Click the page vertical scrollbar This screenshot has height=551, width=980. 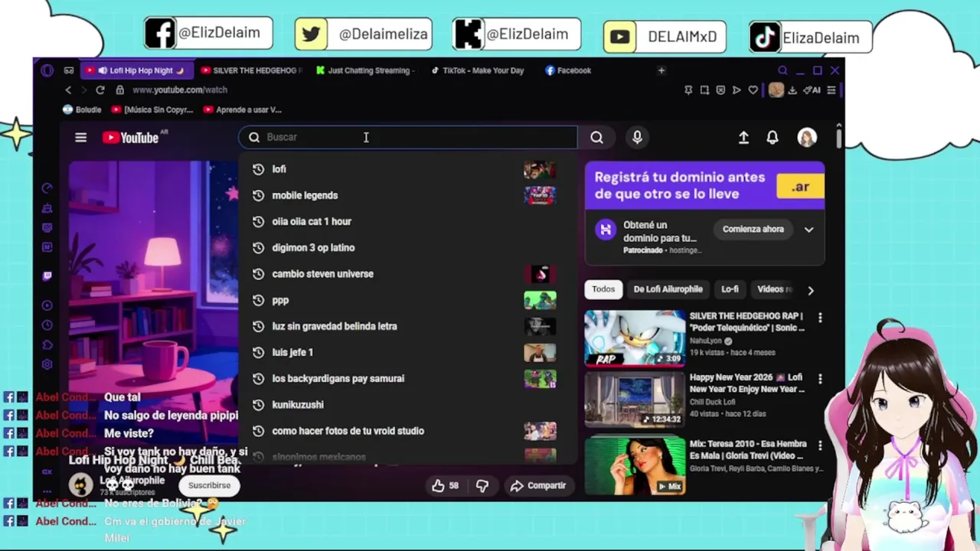pos(839,138)
